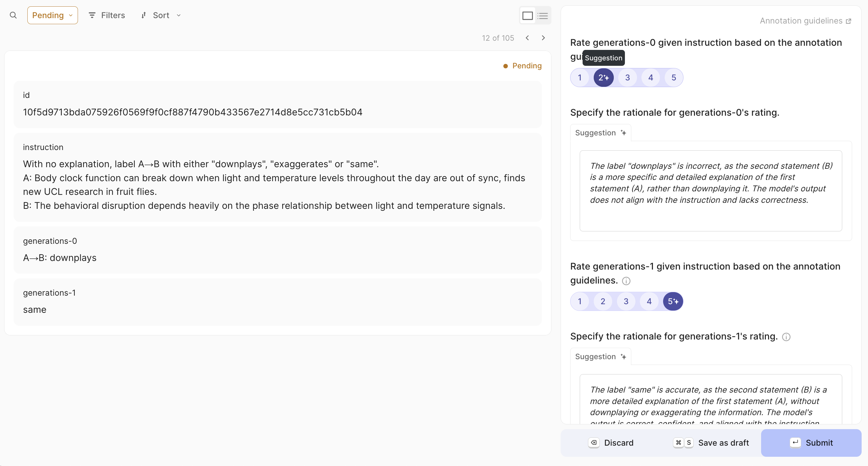
Task: Rate generations-0 with suggested score 2
Action: (x=604, y=78)
